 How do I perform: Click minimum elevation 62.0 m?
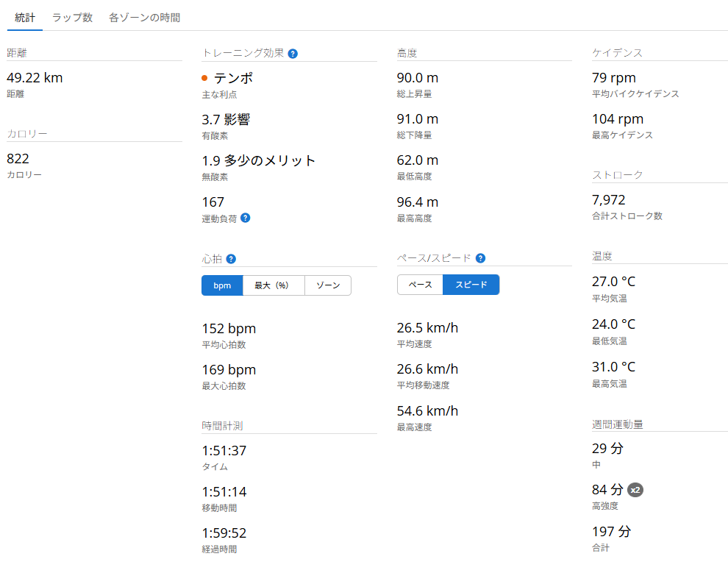coord(418,160)
